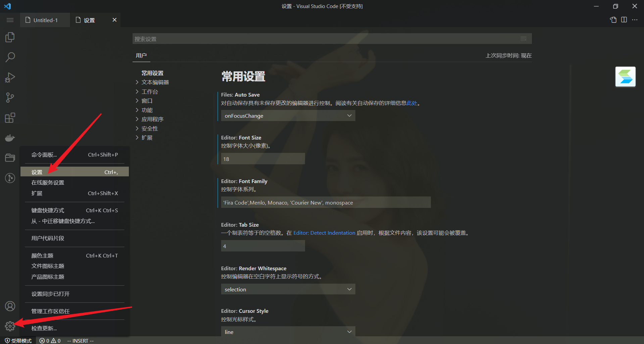Expand the 应用程序 settings category
The image size is (644, 344).
150,119
